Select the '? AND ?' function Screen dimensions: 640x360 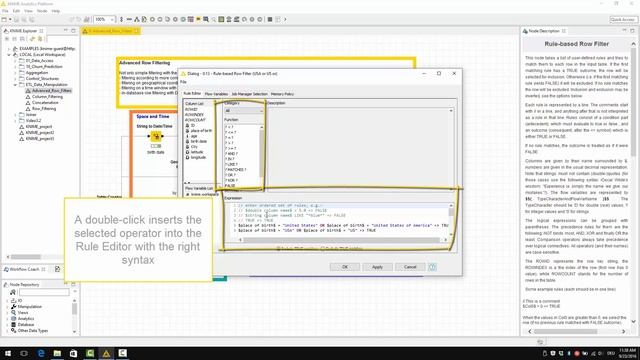[x=231, y=153]
